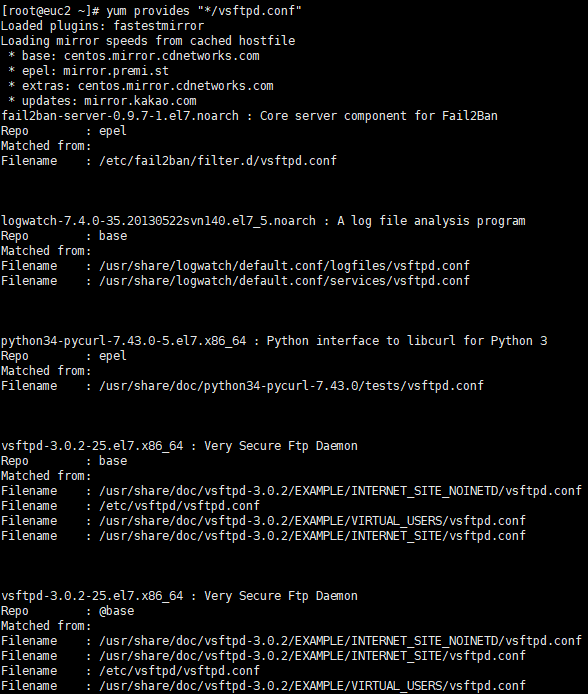Click the base mirror centos.mirror.cdnetworks.com text

point(161,56)
